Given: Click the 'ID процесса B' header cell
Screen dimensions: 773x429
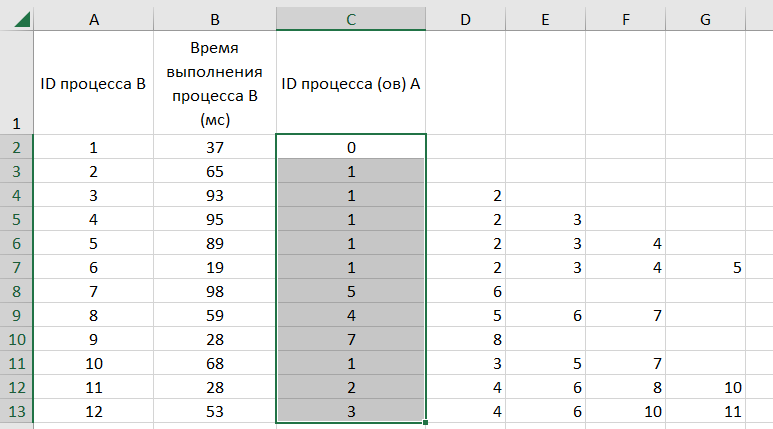Looking at the screenshot, I should click(x=93, y=84).
